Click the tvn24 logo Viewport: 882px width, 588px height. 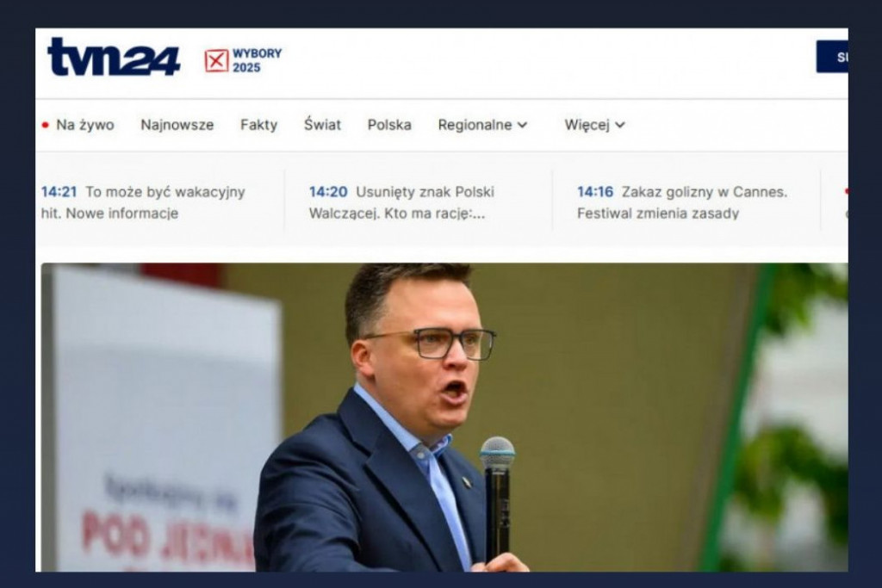coord(114,57)
